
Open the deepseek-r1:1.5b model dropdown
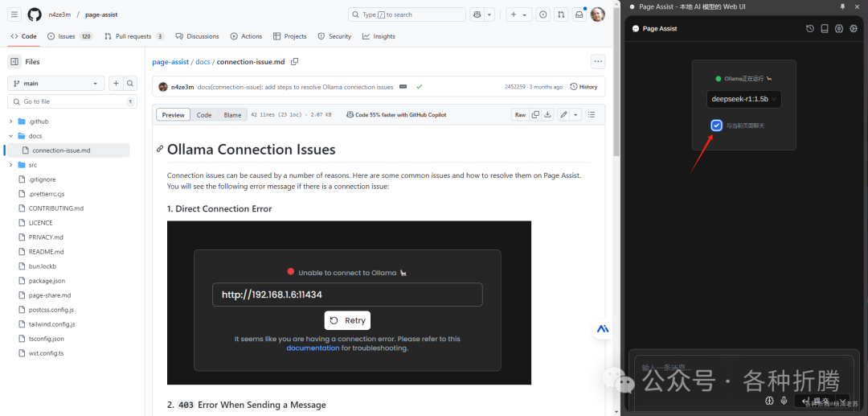[x=744, y=99]
